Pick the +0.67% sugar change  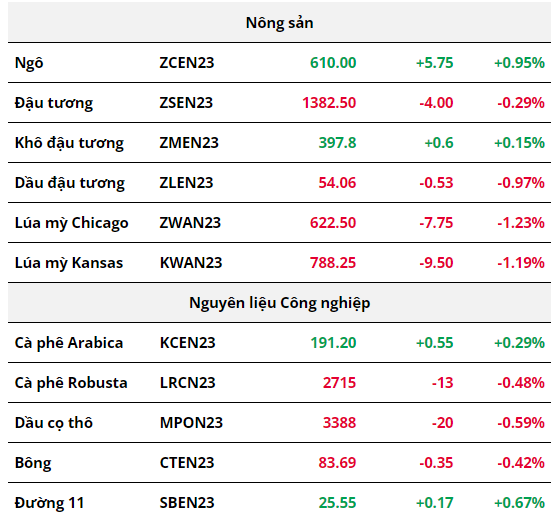[x=519, y=503]
